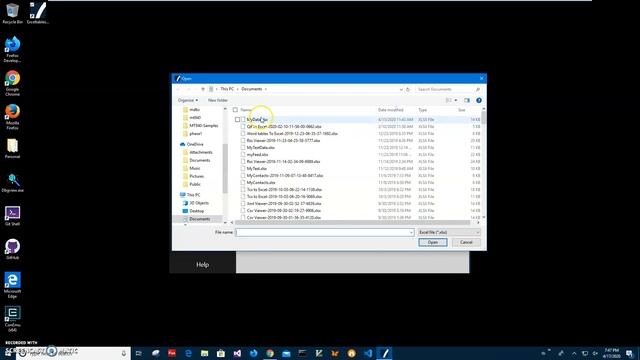Select Mozilla Firefox desktop shortcut
The image size is (640, 360).
(12, 116)
